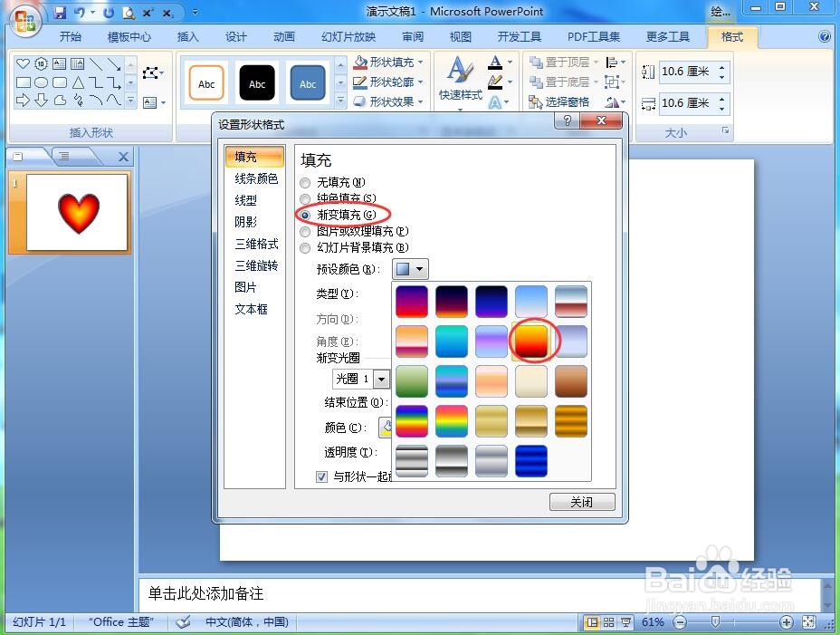Open the Edit Shape points tool
This screenshot has width=840, height=635.
[153, 73]
